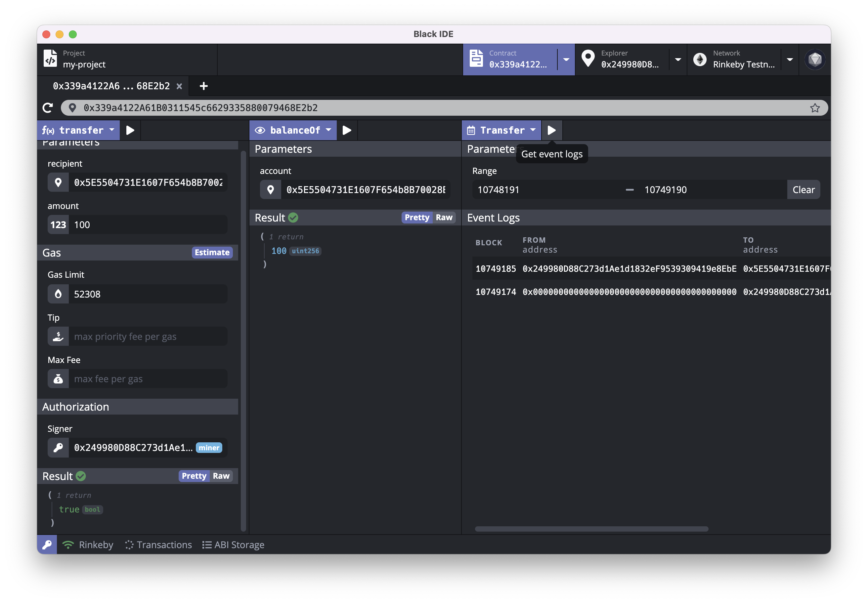Click the user avatar icon at top right
Viewport: 868px width, 603px height.
[815, 60]
